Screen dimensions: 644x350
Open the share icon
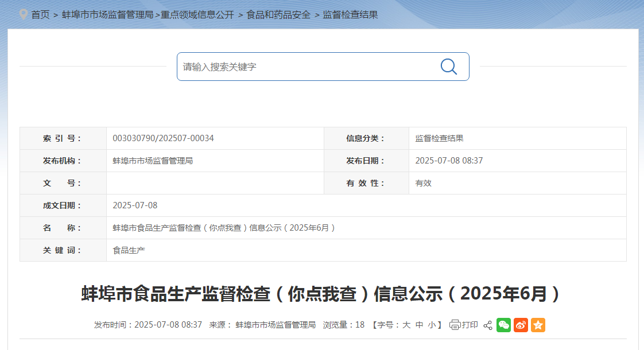487,325
